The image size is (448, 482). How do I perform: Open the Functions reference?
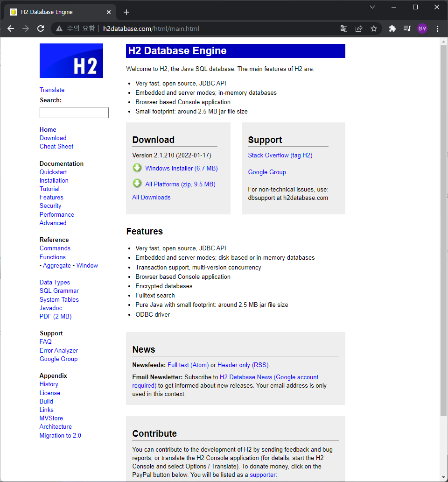(x=53, y=257)
